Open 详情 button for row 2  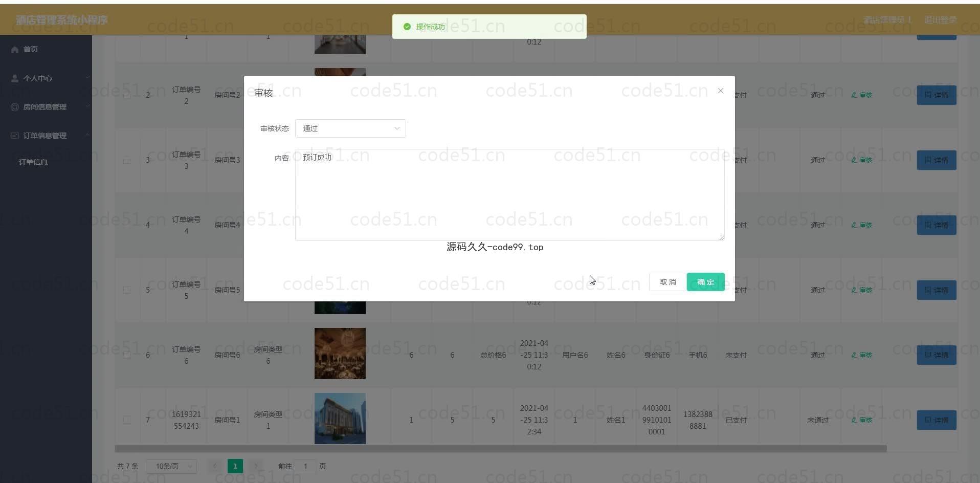click(x=937, y=95)
